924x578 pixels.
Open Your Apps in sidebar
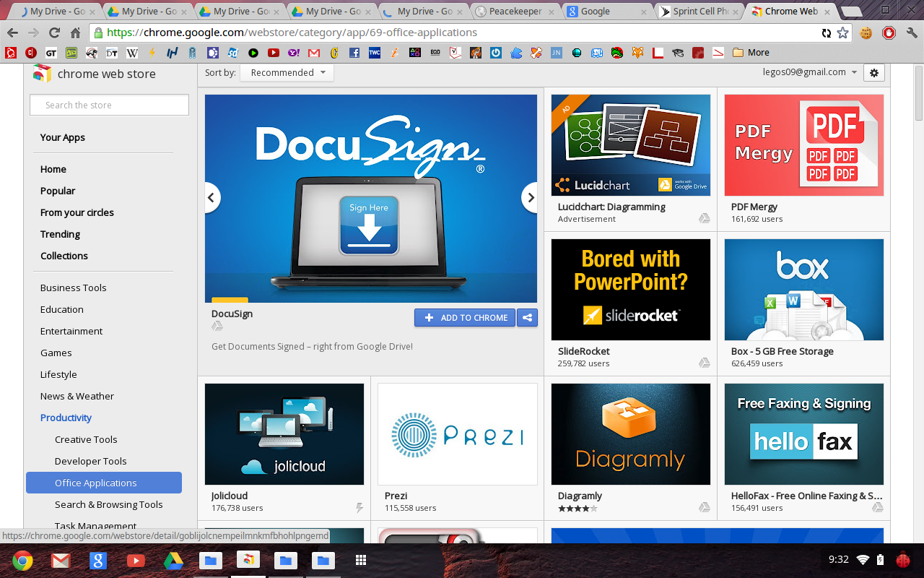[x=63, y=137]
